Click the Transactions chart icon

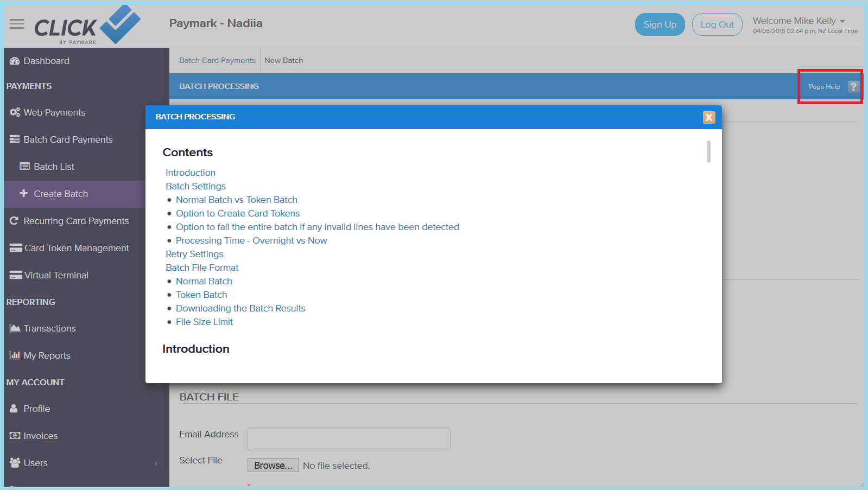15,328
